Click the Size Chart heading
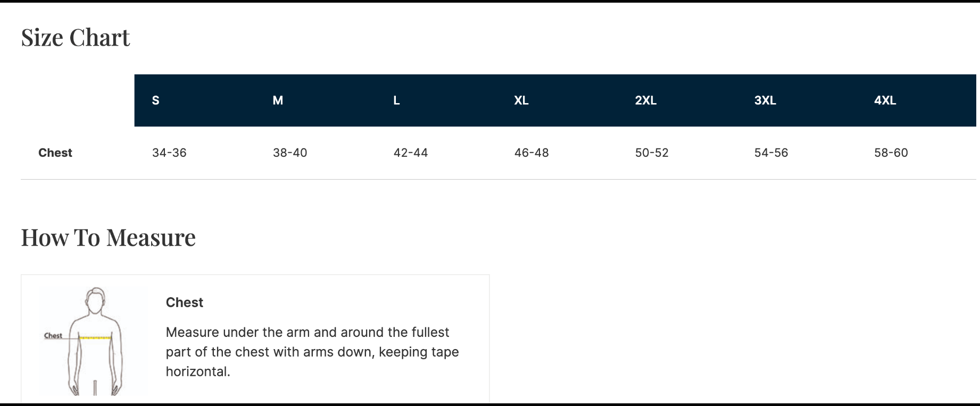This screenshot has height=406, width=980. (x=76, y=38)
